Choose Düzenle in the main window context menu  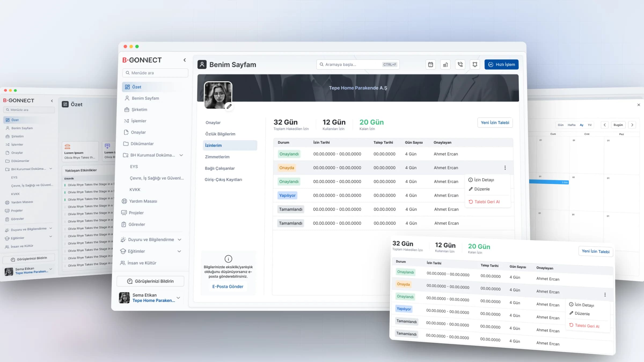pyautogui.click(x=479, y=189)
